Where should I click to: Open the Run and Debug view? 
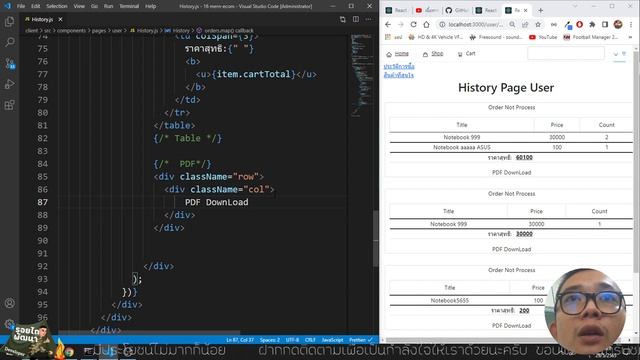9,84
